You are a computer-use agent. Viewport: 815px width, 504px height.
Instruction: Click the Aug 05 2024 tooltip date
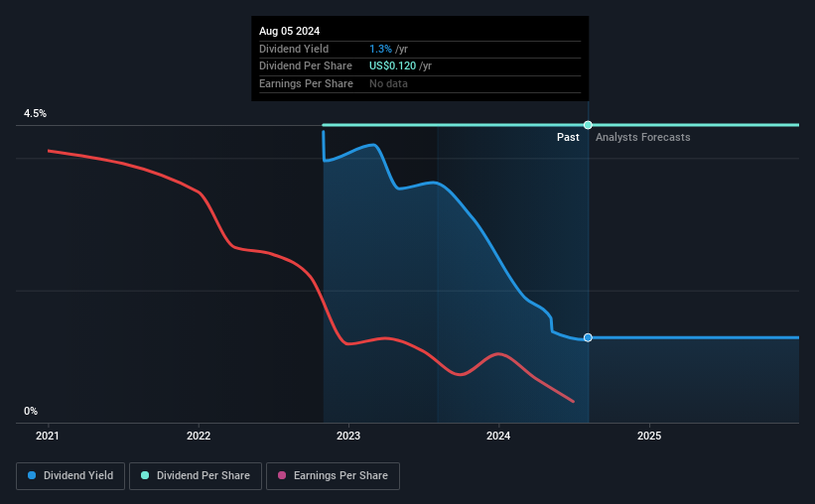coord(290,31)
